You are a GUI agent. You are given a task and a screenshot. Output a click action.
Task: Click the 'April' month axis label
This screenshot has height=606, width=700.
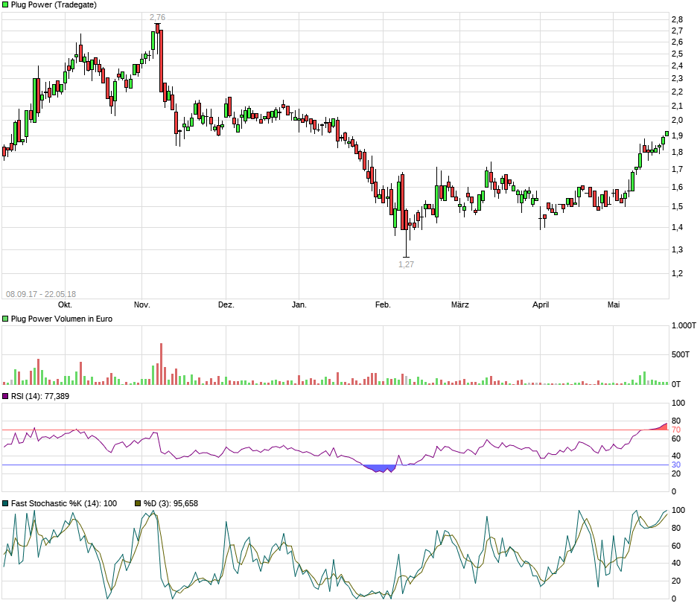click(x=541, y=305)
